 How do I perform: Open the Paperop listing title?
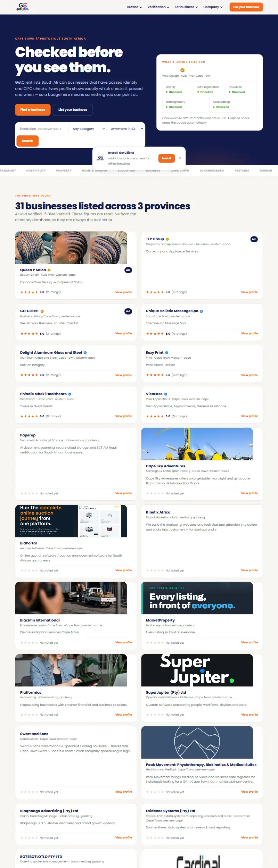click(28, 435)
